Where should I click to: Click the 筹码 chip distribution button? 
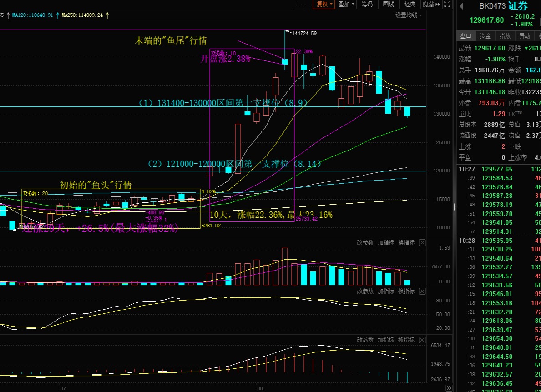click(x=367, y=4)
